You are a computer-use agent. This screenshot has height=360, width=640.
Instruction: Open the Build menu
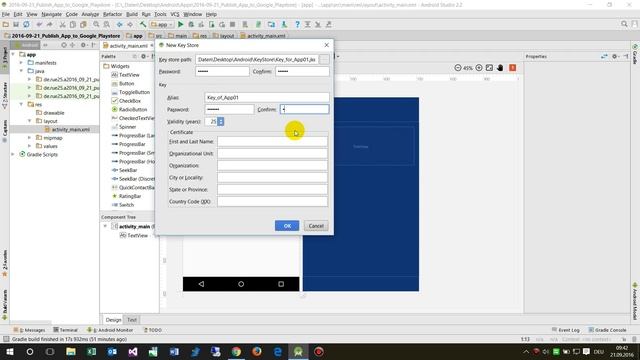132,14
